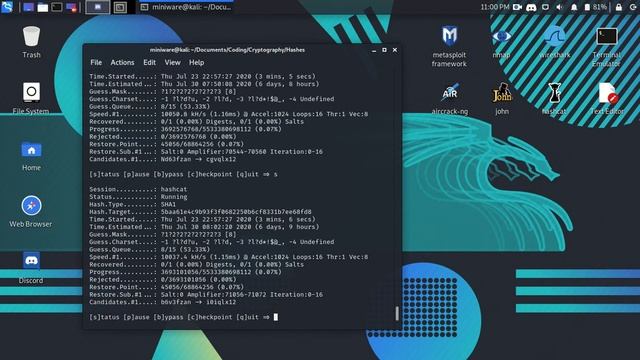Maximize the terminal window
Image resolution: width=640 pixels, height=360 pixels.
[384, 50]
